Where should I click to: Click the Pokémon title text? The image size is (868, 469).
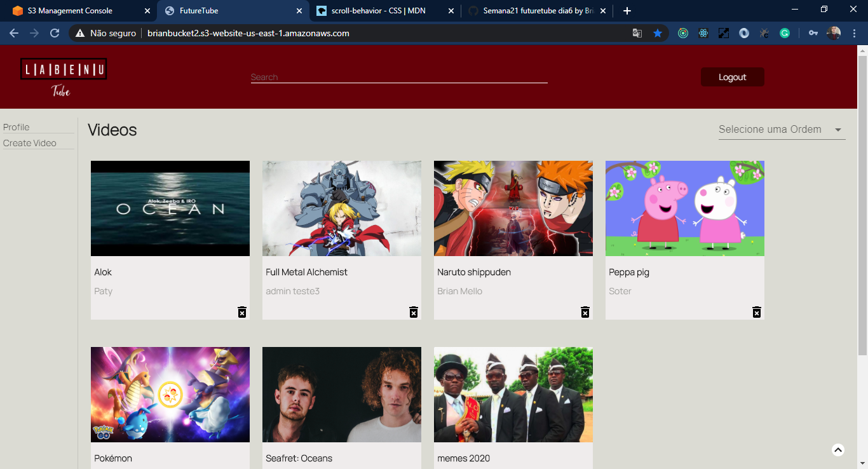[113, 458]
